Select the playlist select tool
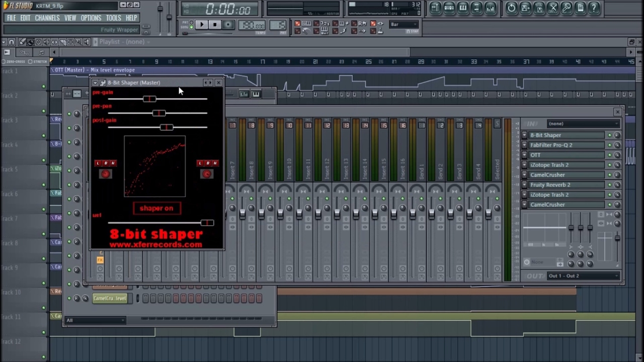 coord(70,42)
